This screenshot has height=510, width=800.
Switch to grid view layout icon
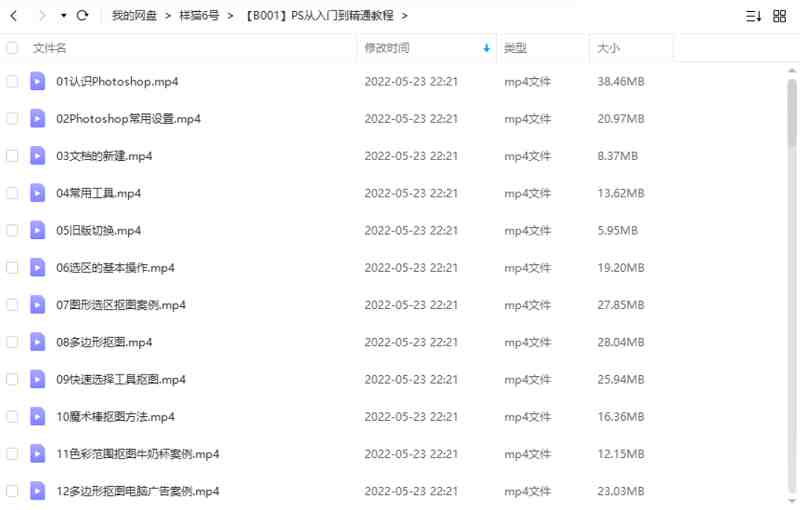(780, 16)
